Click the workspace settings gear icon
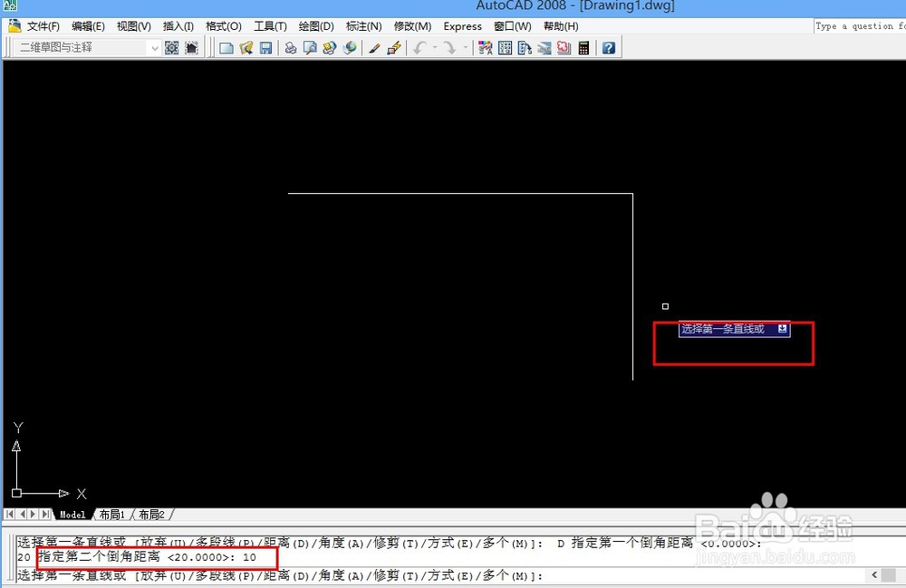This screenshot has width=906, height=588. [171, 48]
